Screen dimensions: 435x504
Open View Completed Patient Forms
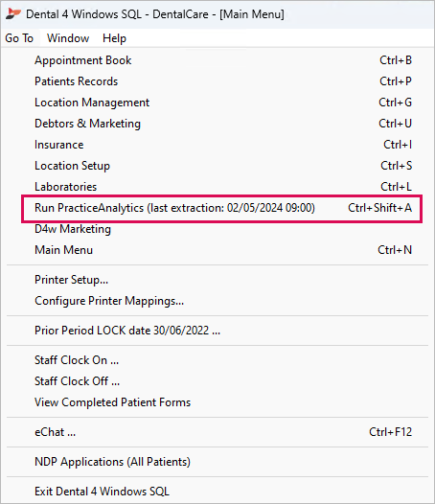coord(217,402)
